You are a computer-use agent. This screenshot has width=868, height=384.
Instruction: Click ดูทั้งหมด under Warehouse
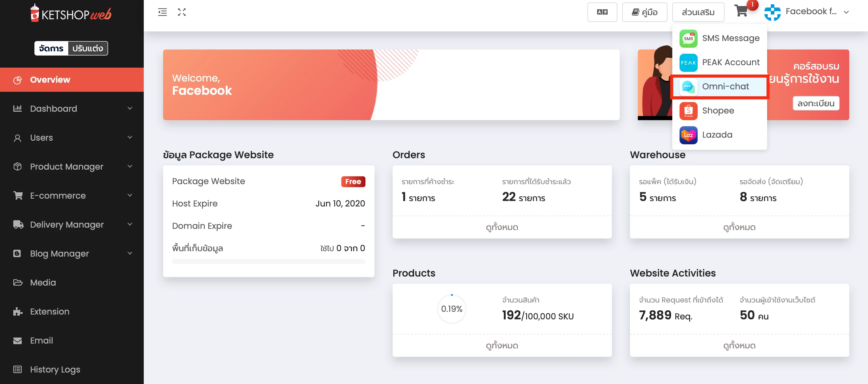[739, 227]
